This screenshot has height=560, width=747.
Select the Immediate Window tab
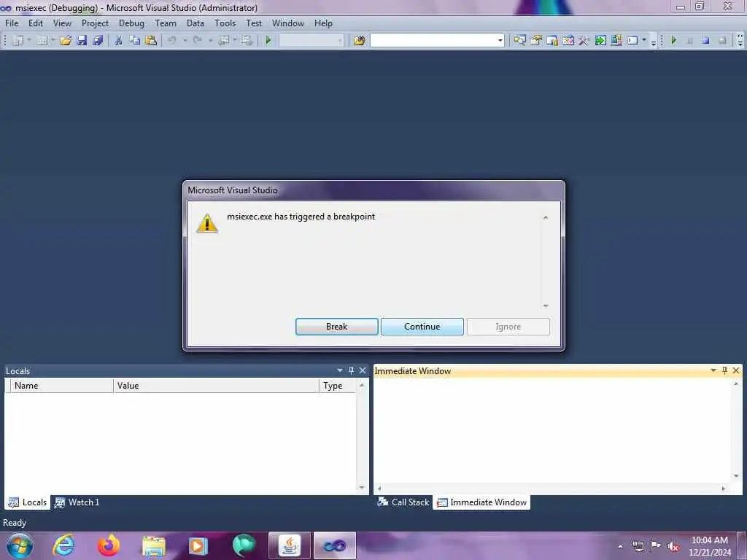[x=481, y=502]
